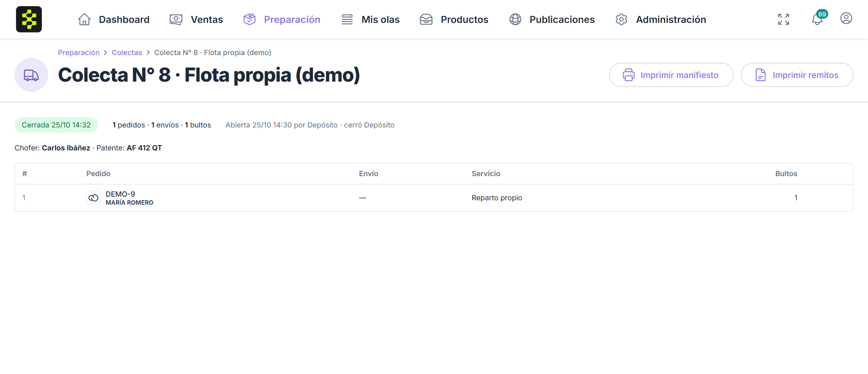This screenshot has width=868, height=374.
Task: Click the printer icon in Imprimir manifiesto
Action: point(628,75)
